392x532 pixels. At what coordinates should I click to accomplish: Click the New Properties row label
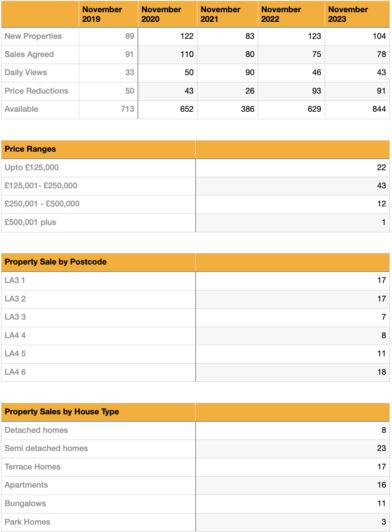[33, 36]
